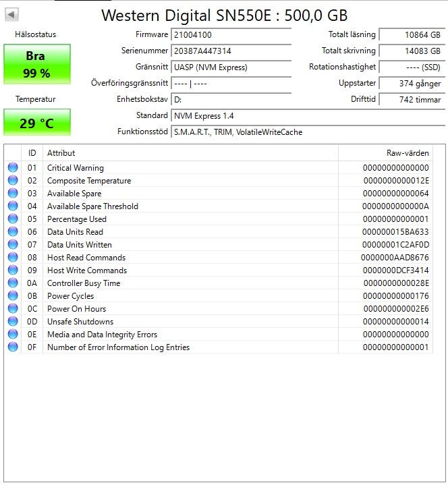448x485 pixels.
Task: Click Drifttid value 742 timmar
Action: click(x=412, y=100)
